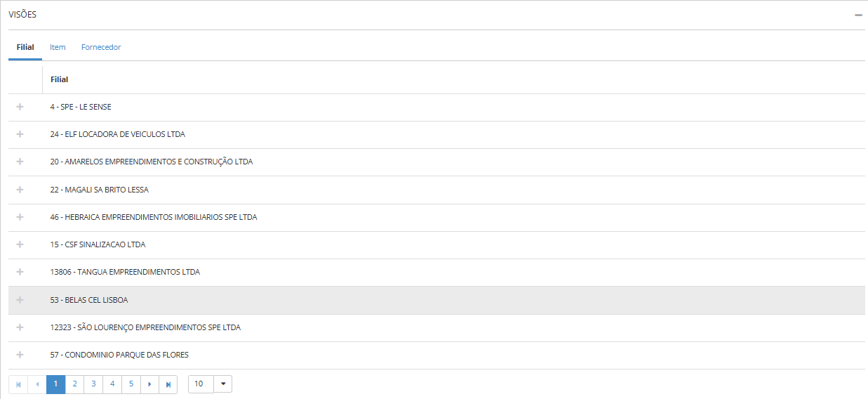This screenshot has height=399, width=868.
Task: Click the page size field showing 10
Action: (x=200, y=384)
